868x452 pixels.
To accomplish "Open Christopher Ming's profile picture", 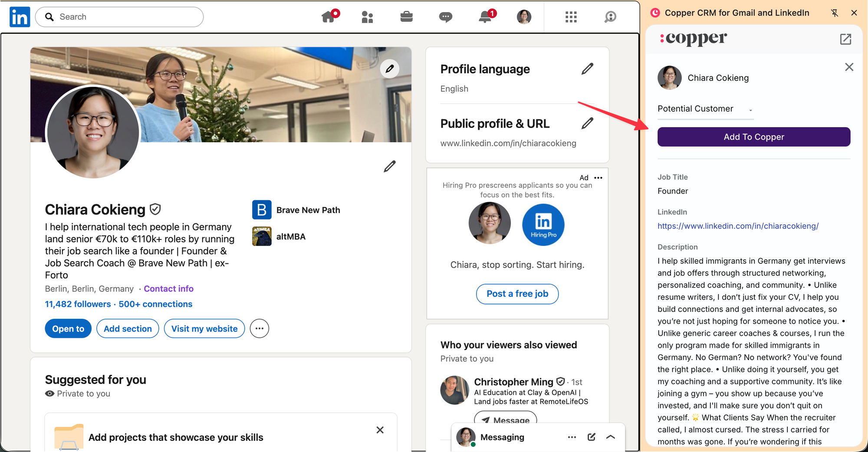I will pyautogui.click(x=454, y=390).
